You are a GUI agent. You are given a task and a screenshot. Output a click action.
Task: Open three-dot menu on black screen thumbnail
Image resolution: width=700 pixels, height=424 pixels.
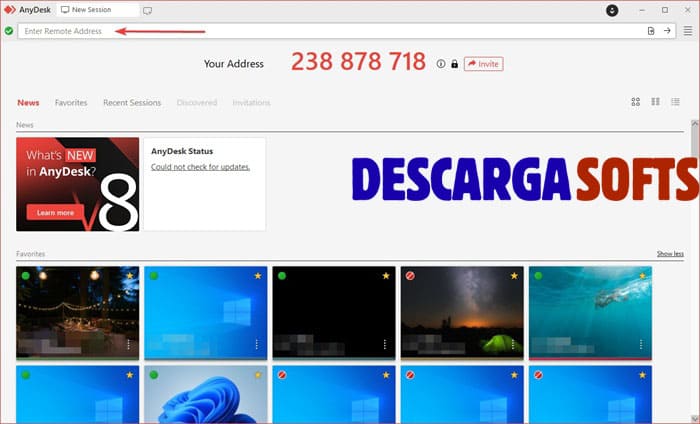385,344
